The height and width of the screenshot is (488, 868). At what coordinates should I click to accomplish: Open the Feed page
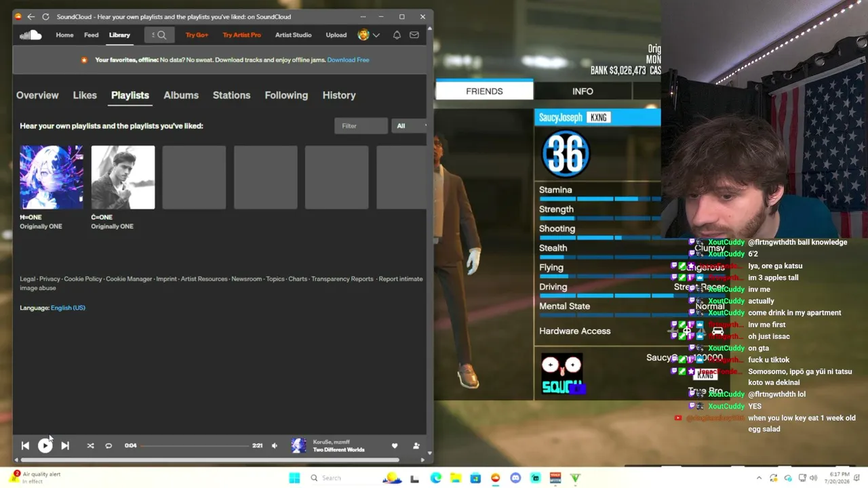click(x=91, y=35)
